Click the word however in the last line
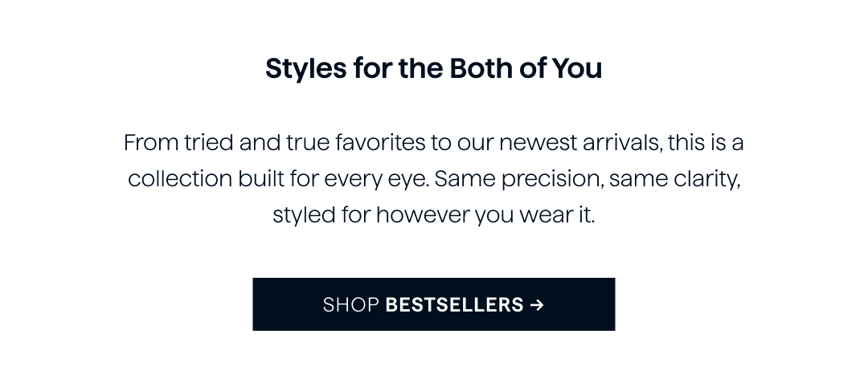The height and width of the screenshot is (391, 868). (x=423, y=214)
